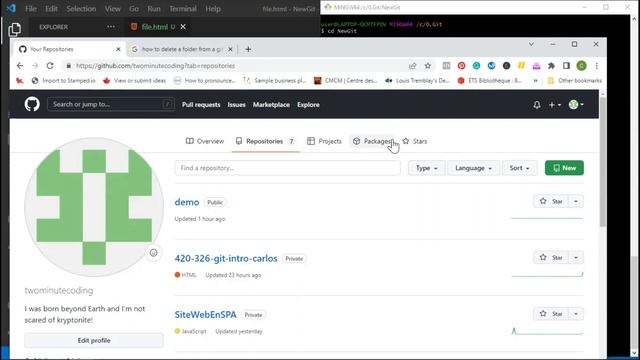The image size is (640, 360).
Task: Open the user avatar menu in GitHub header
Action: (576, 104)
